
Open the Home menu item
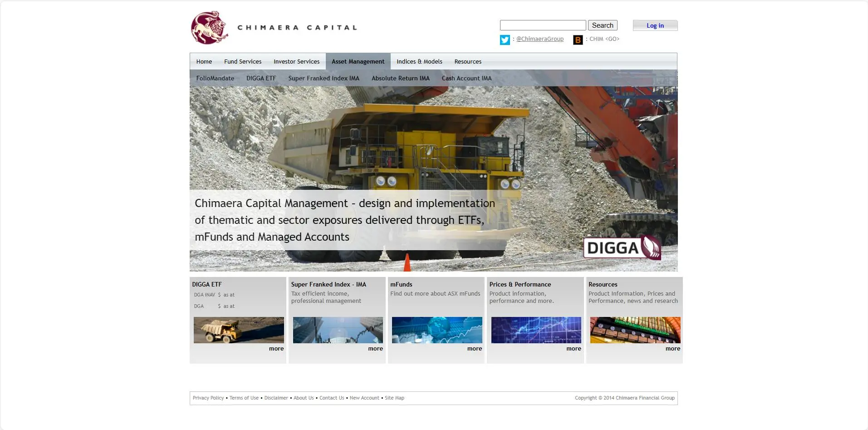pos(204,61)
